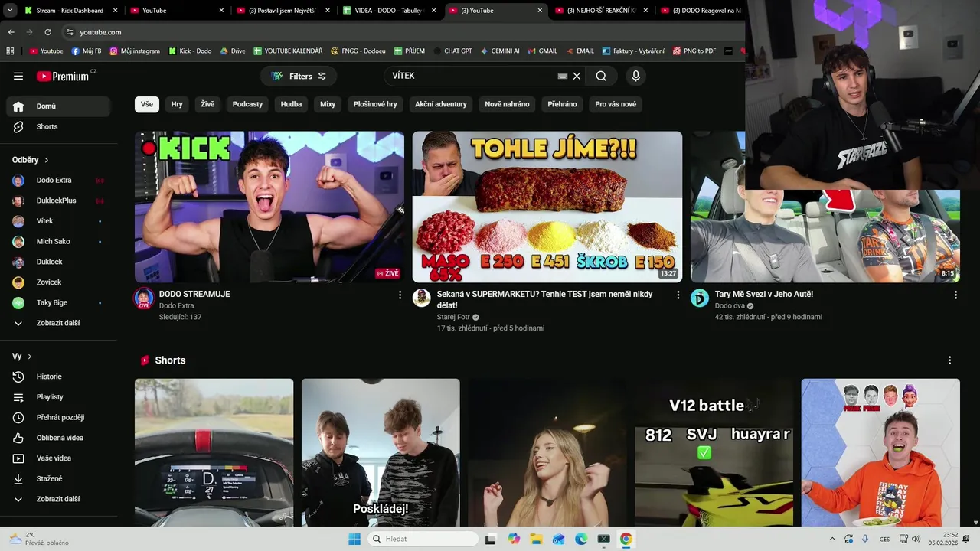Open Dodo Extra subscription channel
This screenshot has width=980, height=551.
(x=60, y=181)
